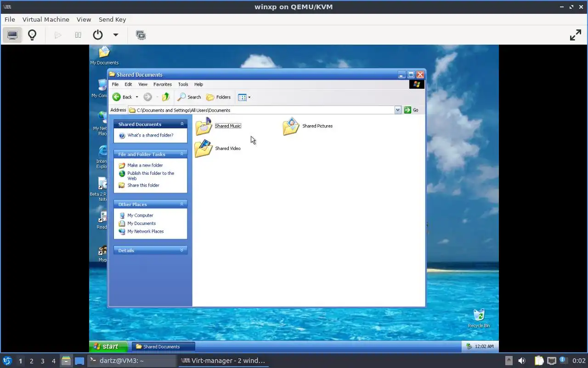Click Virt-manager taskbar entry
The height and width of the screenshot is (368, 588).
(224, 361)
